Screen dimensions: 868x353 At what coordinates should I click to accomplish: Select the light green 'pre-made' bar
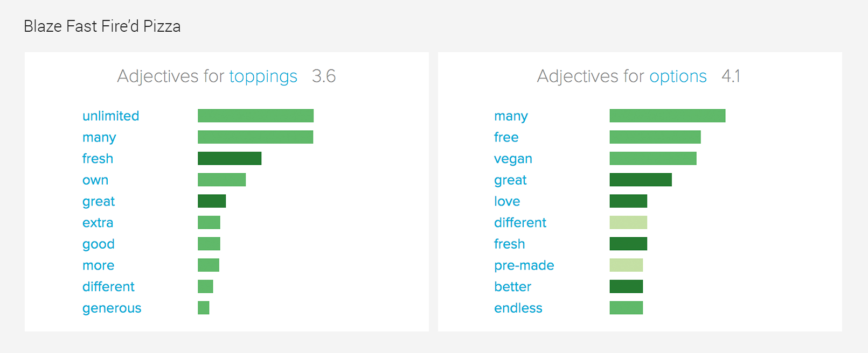coord(626,265)
